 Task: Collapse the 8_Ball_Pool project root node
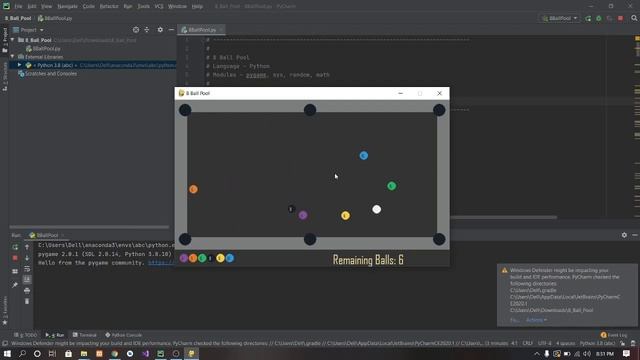pos(13,40)
